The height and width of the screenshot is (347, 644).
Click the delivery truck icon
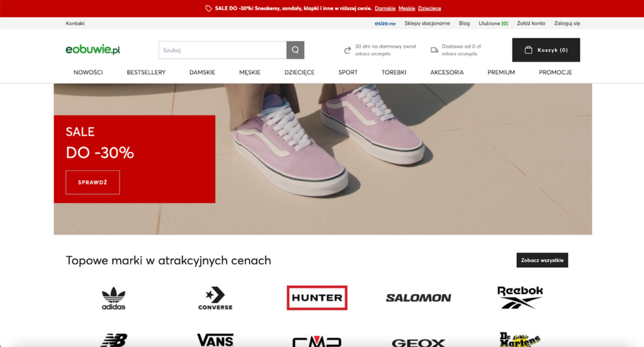pyautogui.click(x=434, y=50)
